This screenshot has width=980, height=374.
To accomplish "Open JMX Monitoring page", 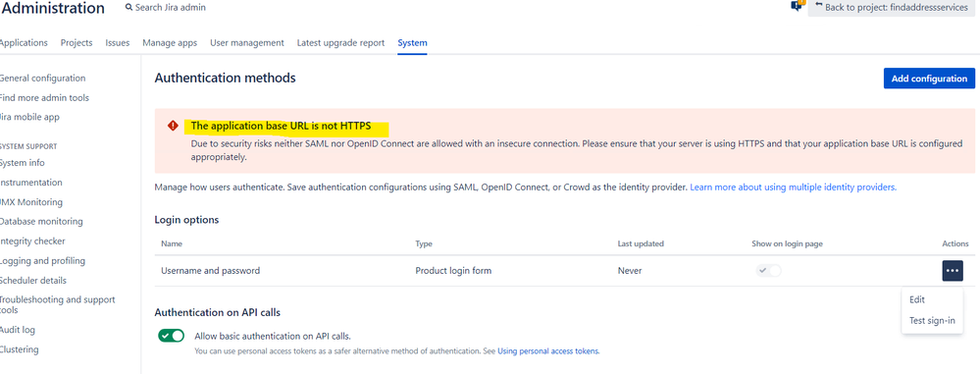I will pyautogui.click(x=30, y=202).
